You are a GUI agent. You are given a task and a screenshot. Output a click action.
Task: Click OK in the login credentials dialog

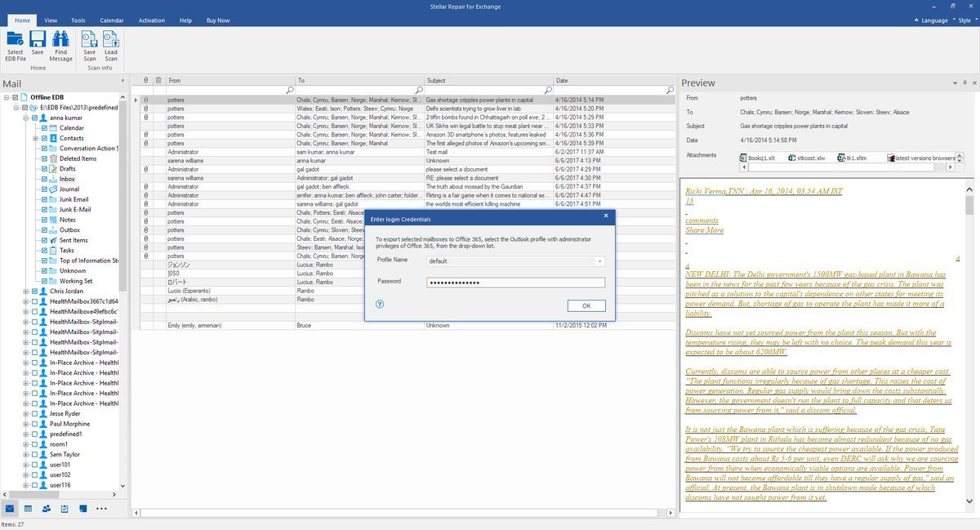point(586,305)
